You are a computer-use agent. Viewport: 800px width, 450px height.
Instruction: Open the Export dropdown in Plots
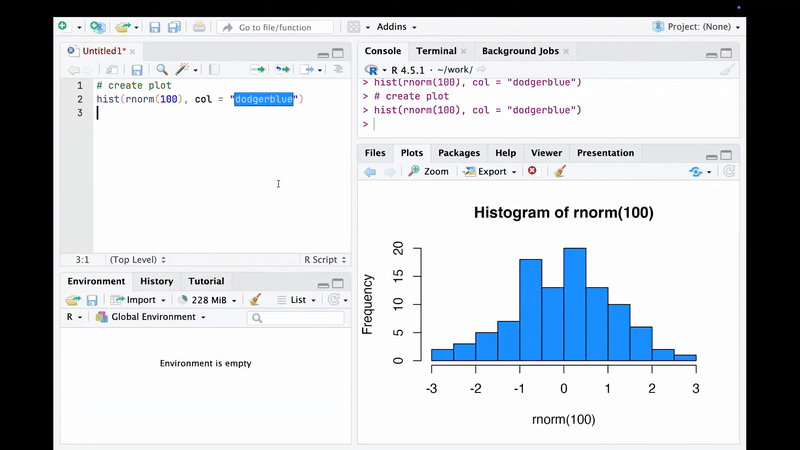490,172
